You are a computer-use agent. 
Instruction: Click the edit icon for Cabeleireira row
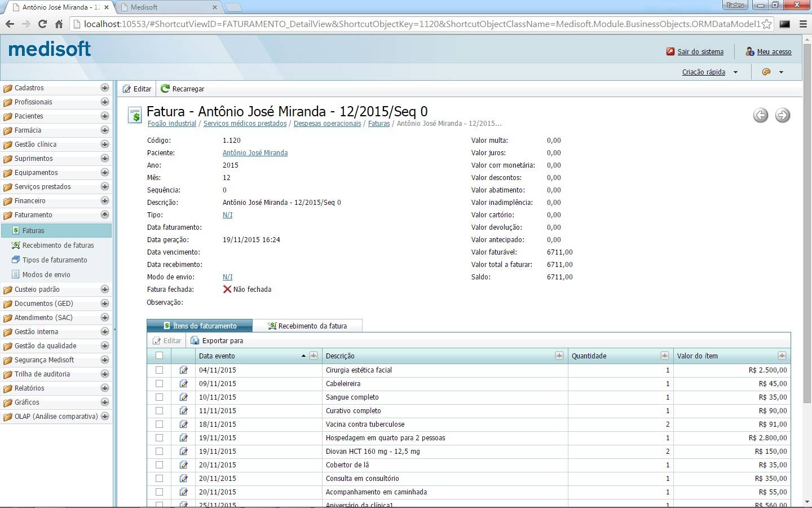pyautogui.click(x=183, y=384)
